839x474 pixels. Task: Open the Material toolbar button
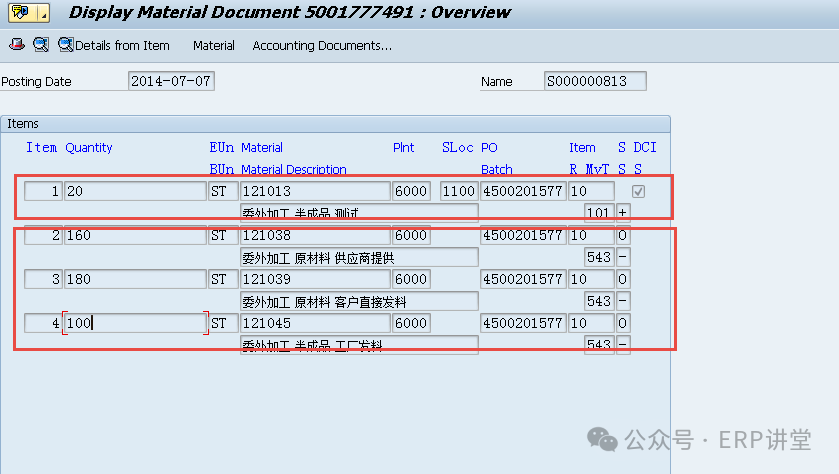(214, 46)
